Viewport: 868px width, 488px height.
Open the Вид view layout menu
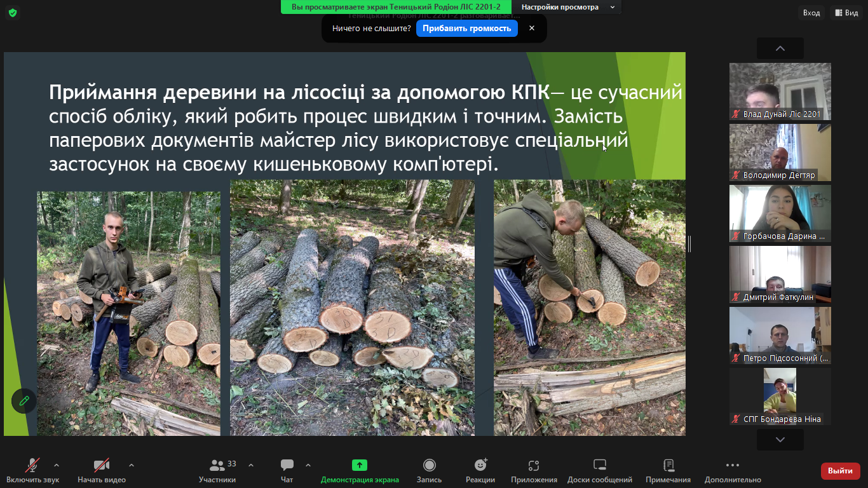pyautogui.click(x=846, y=13)
